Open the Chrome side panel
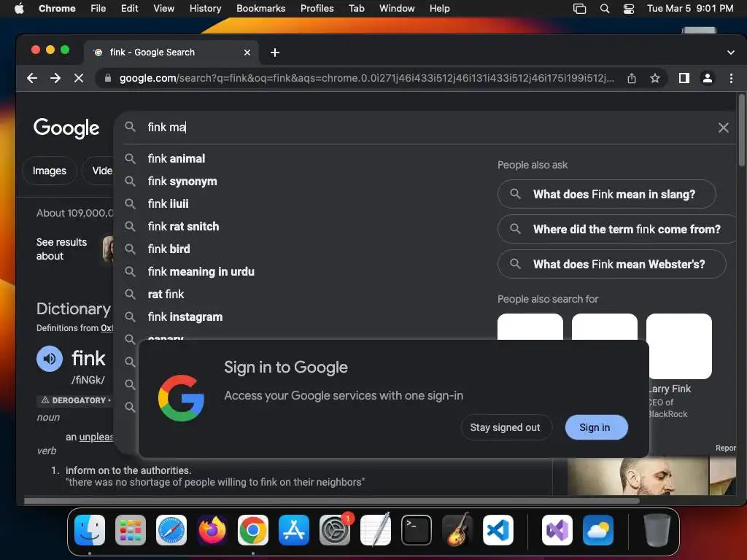 coord(684,78)
